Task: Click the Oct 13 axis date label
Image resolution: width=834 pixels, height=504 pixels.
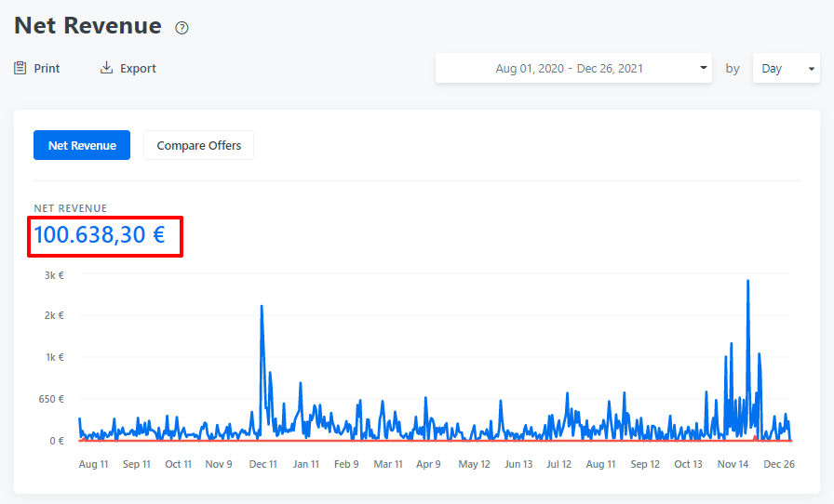Action: tap(688, 464)
